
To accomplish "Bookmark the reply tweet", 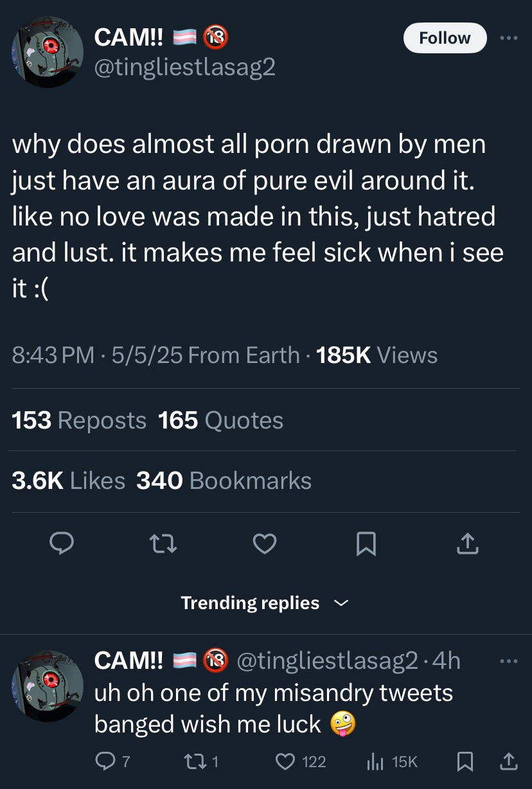I will 464,762.
